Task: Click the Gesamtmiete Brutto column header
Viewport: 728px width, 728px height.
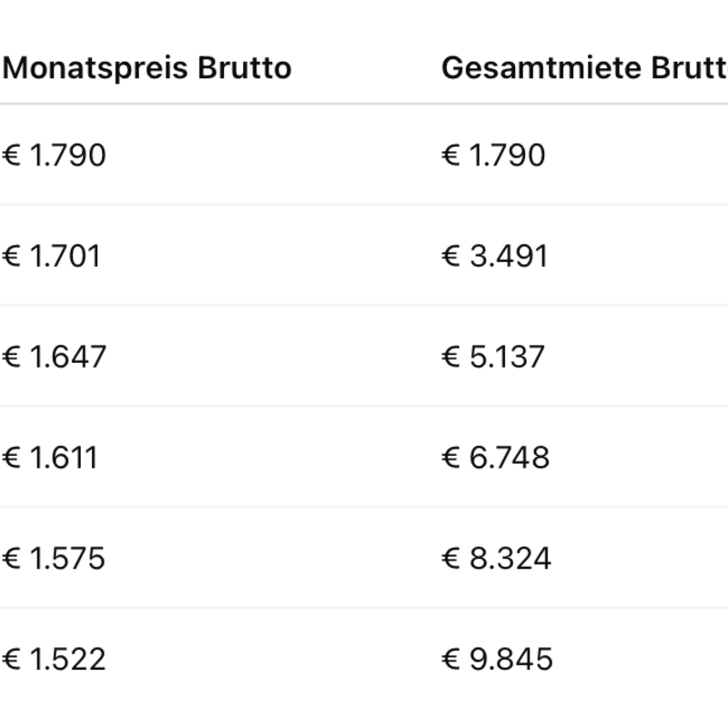Action: (584, 68)
